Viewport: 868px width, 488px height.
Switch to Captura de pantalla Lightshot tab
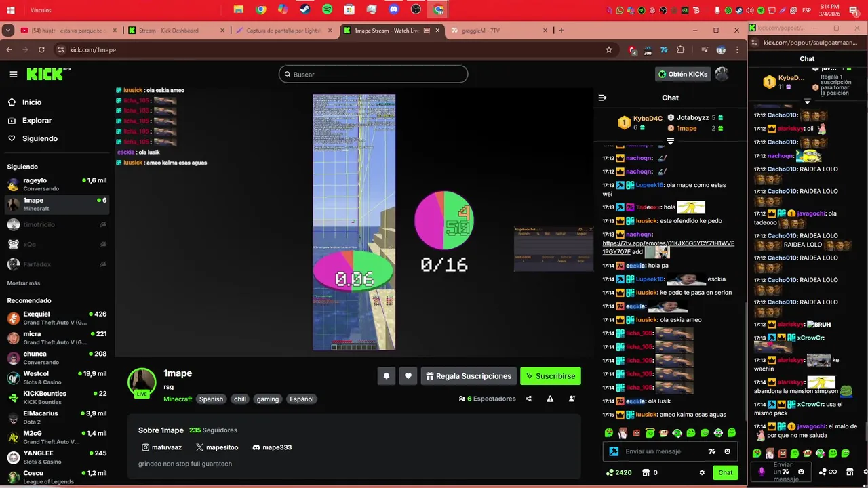coord(283,30)
